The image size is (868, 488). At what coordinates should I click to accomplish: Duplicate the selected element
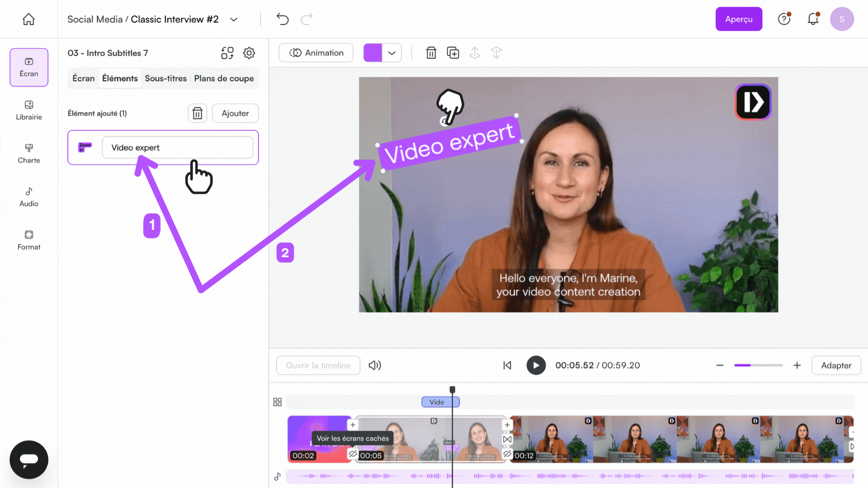453,53
